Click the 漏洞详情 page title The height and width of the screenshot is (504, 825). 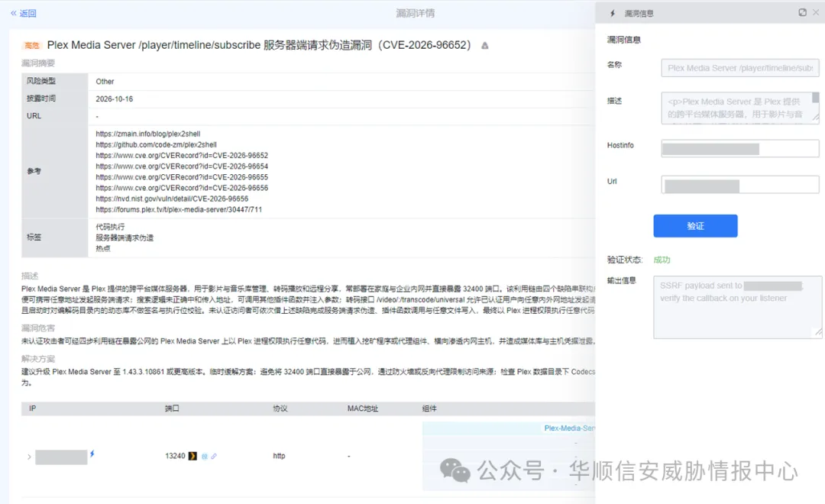click(415, 13)
